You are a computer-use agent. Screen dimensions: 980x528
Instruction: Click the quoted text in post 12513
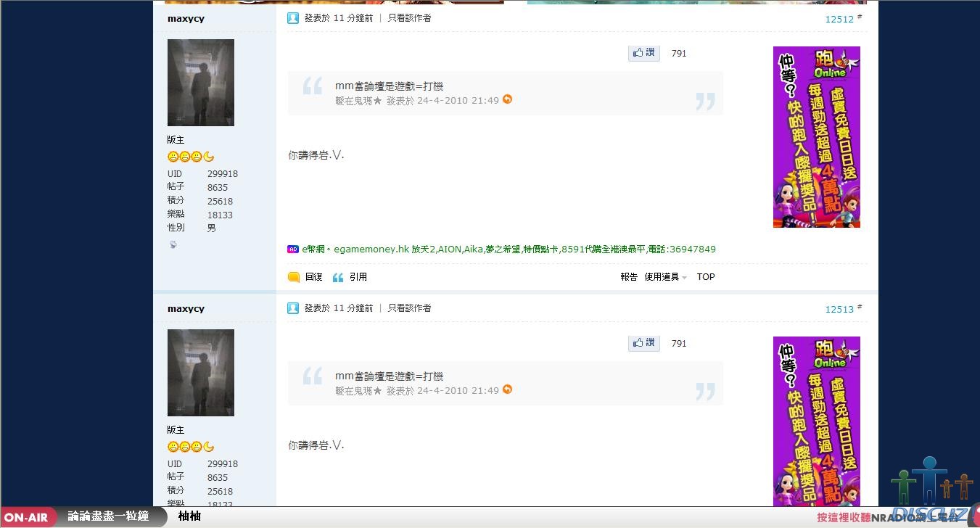pyautogui.click(x=389, y=376)
